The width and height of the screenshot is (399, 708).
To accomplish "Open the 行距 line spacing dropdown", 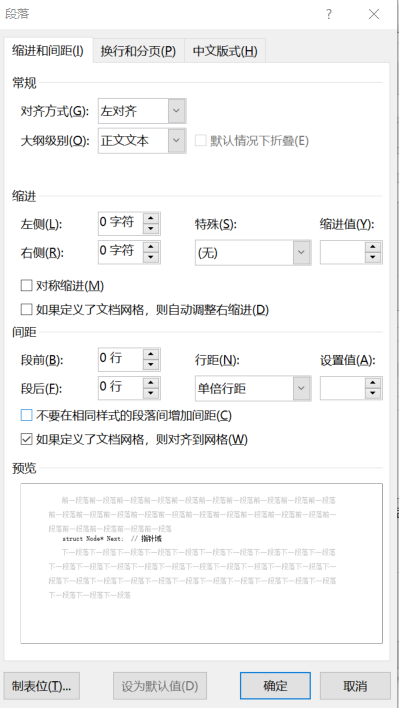I will (301, 388).
